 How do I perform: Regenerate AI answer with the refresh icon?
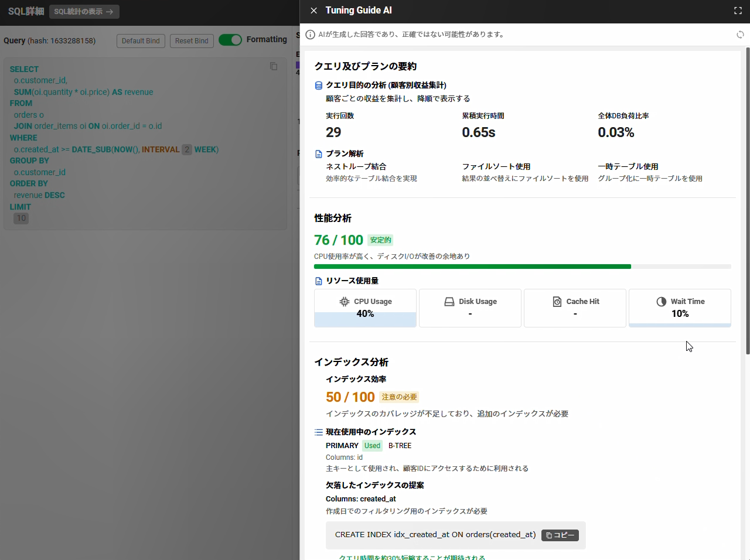click(x=740, y=35)
